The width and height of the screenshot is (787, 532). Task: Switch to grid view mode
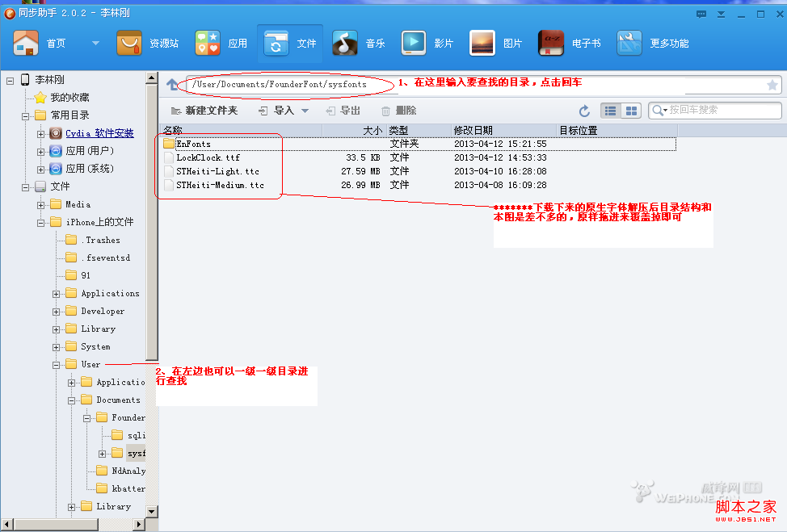(x=631, y=111)
